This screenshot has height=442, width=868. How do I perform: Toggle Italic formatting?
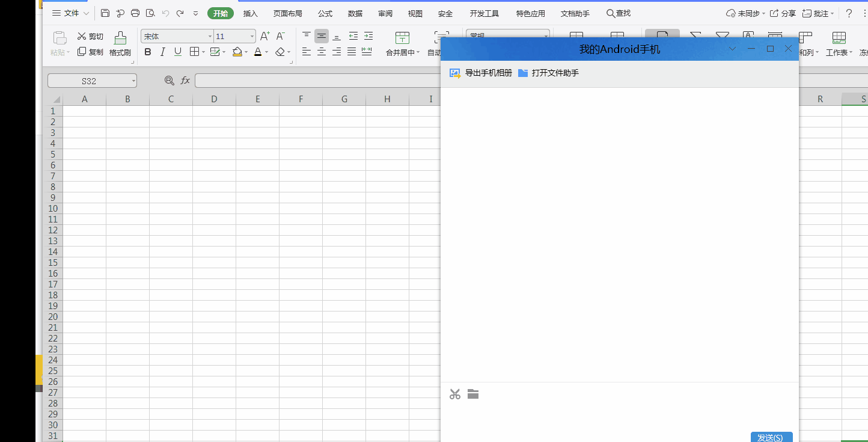pos(162,52)
